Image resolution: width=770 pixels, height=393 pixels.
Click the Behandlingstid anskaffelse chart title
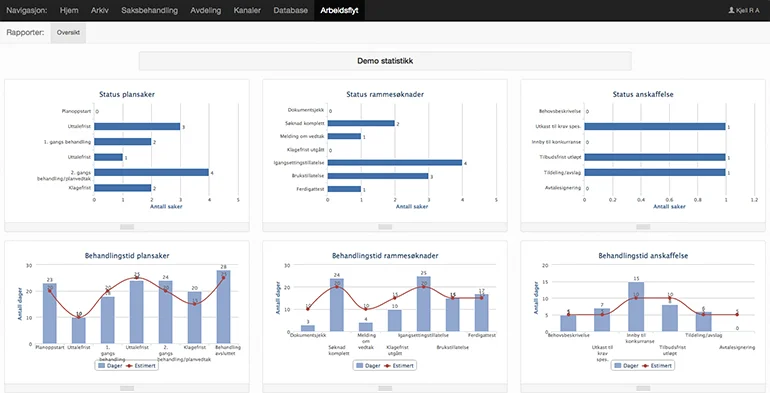[x=643, y=255]
